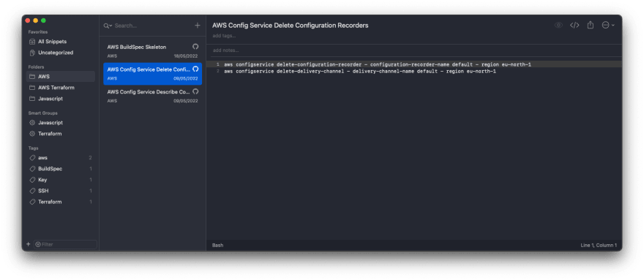Click the SSH tag icon
This screenshot has height=280, width=644.
[32, 191]
